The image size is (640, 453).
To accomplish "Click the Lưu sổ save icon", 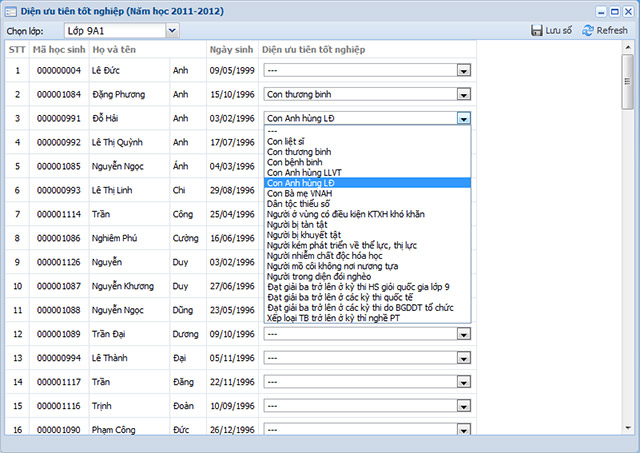I will pyautogui.click(x=537, y=30).
